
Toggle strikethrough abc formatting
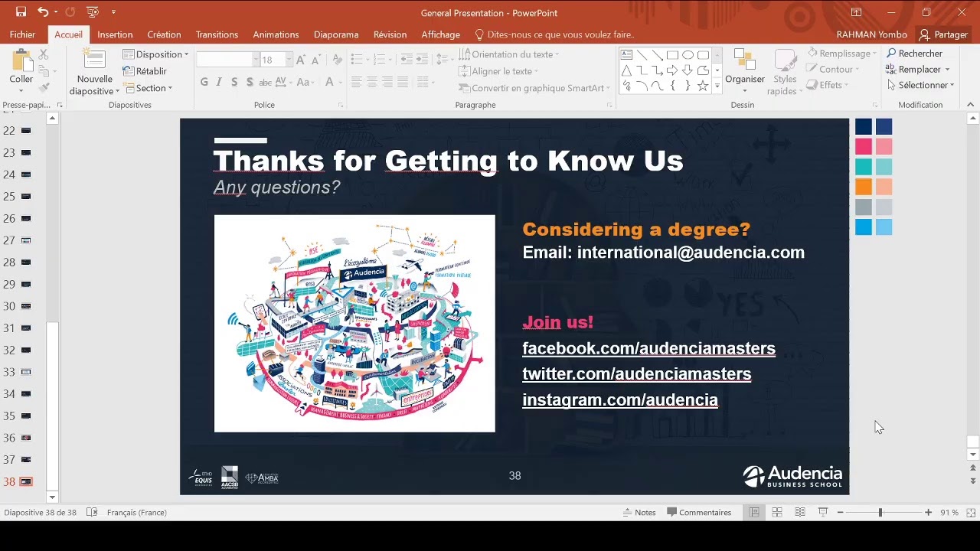(x=266, y=83)
